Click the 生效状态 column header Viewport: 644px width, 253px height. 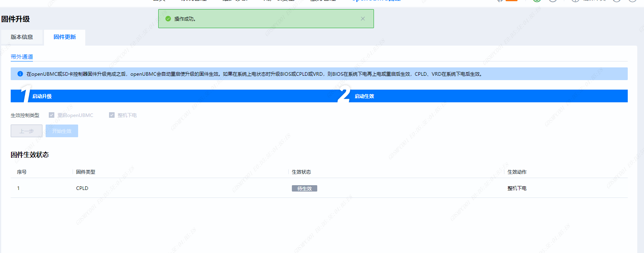(301, 172)
